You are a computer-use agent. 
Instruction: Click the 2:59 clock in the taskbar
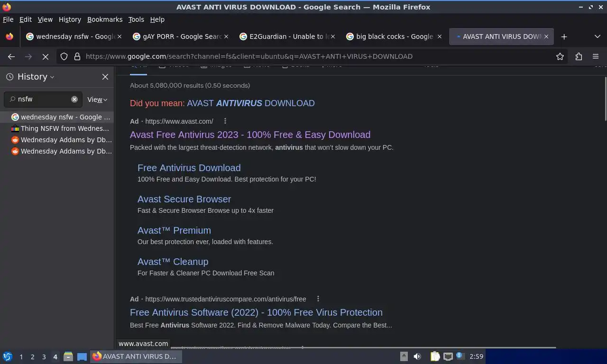point(476,356)
